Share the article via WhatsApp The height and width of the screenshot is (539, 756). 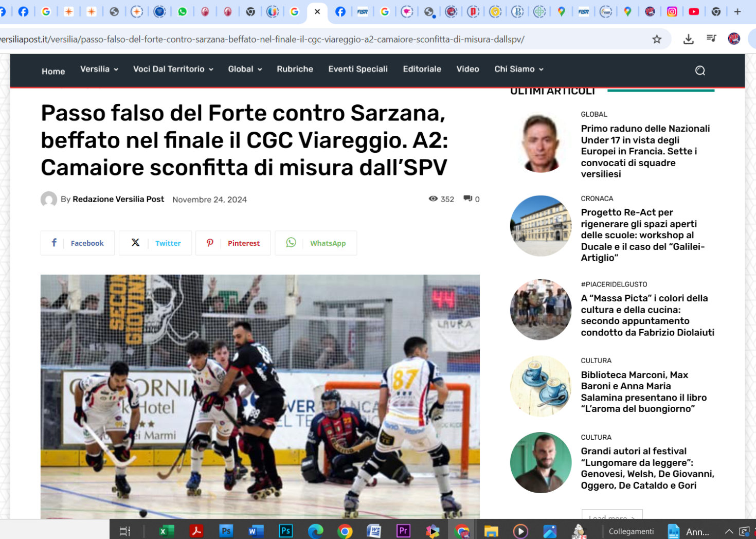[x=316, y=243]
